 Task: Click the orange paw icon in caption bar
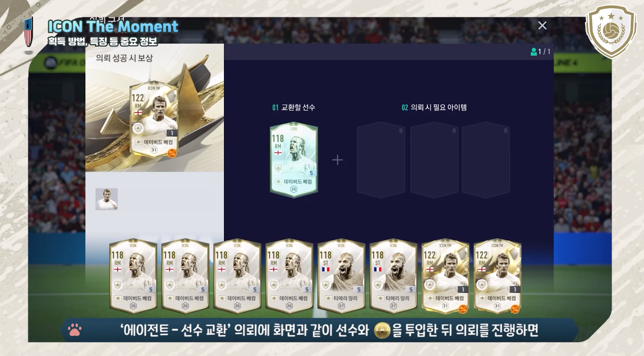click(74, 330)
